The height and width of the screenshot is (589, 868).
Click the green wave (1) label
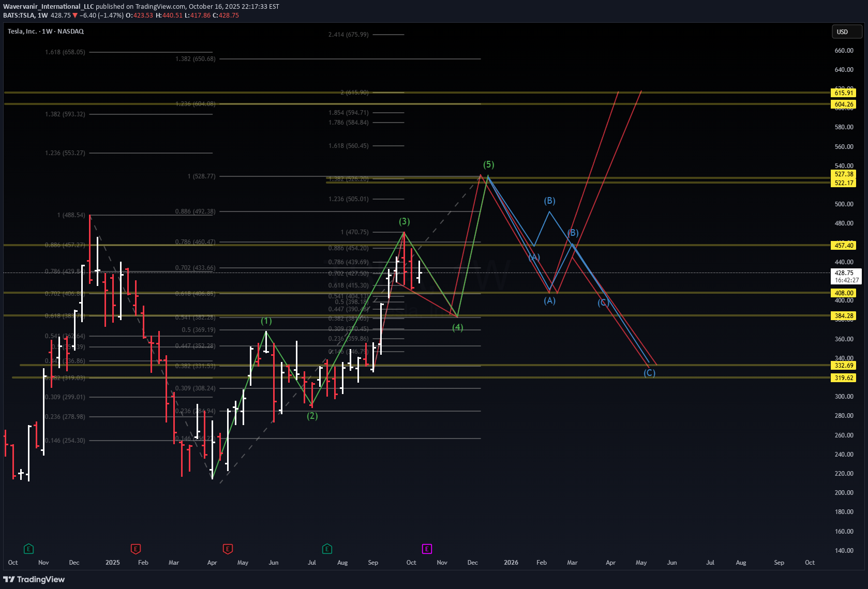coord(266,321)
